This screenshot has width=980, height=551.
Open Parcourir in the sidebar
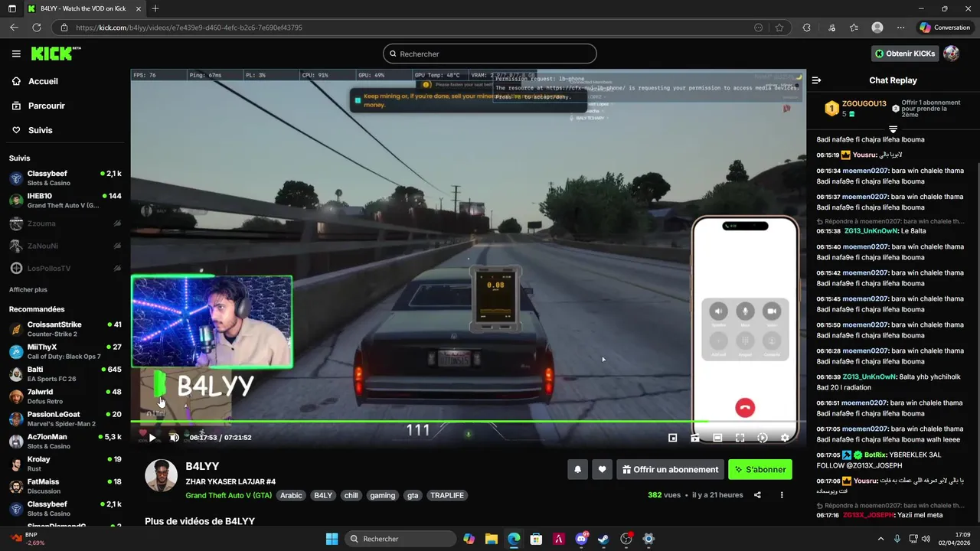pyautogui.click(x=46, y=106)
